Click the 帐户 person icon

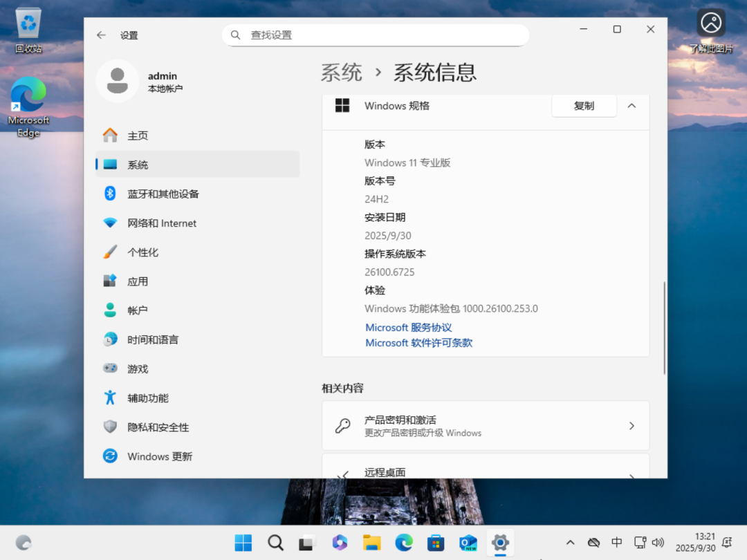[110, 310]
